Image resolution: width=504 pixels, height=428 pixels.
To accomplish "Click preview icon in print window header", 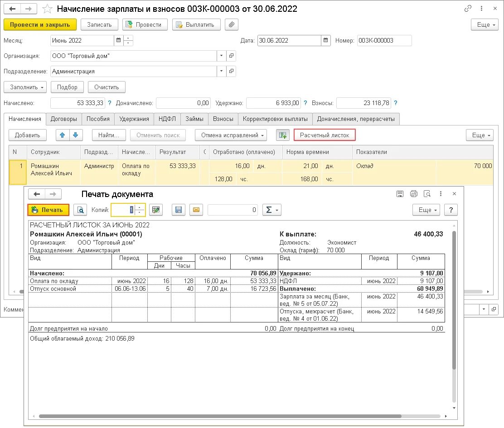I will pyautogui.click(x=427, y=193).
